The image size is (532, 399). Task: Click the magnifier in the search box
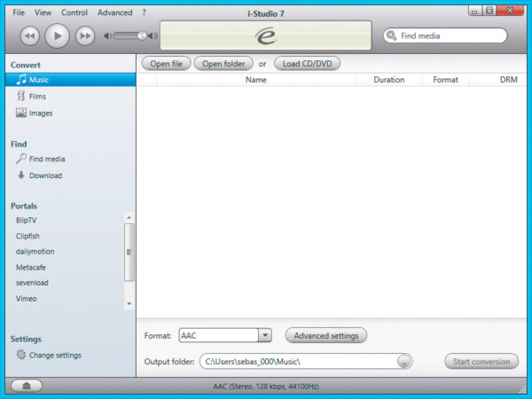(x=391, y=35)
